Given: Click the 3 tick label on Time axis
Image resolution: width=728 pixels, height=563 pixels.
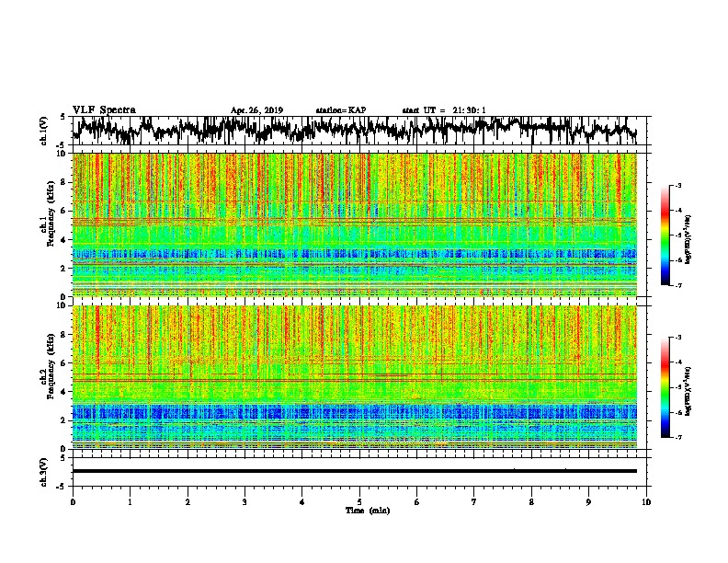Looking at the screenshot, I should point(245,501).
